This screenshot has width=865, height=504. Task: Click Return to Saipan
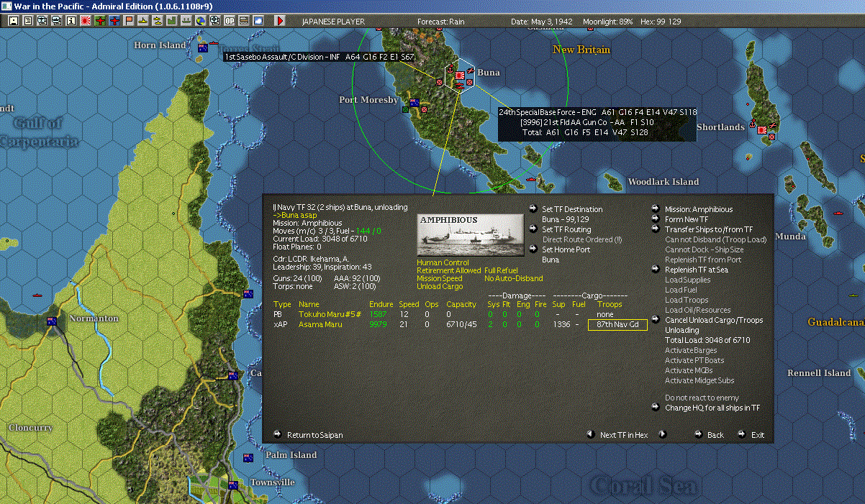[x=314, y=435]
